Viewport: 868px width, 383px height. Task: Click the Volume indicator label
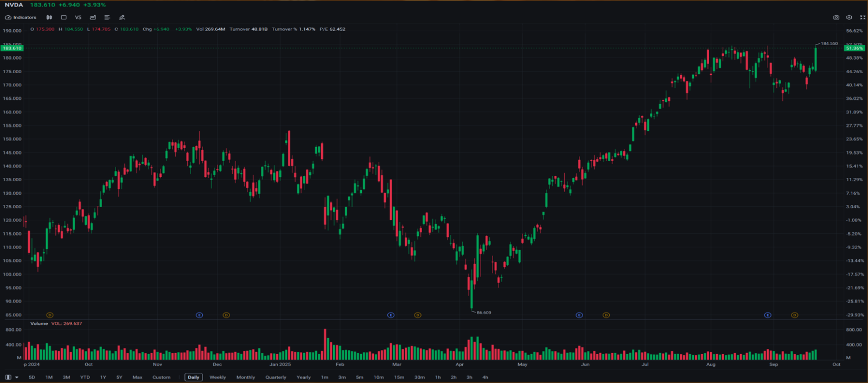point(39,323)
